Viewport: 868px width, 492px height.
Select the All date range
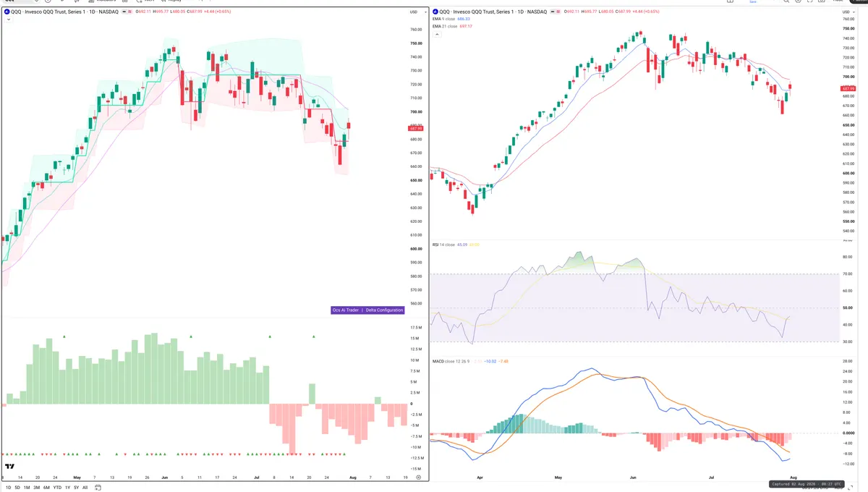(85, 488)
